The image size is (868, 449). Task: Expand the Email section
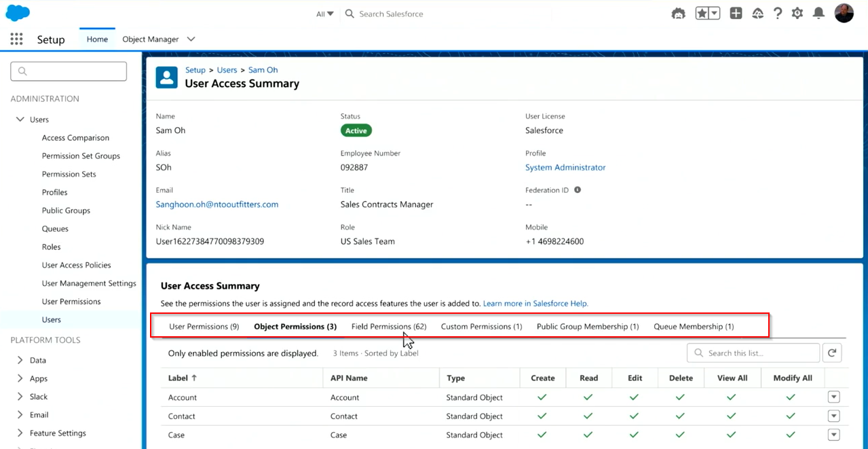click(x=20, y=415)
